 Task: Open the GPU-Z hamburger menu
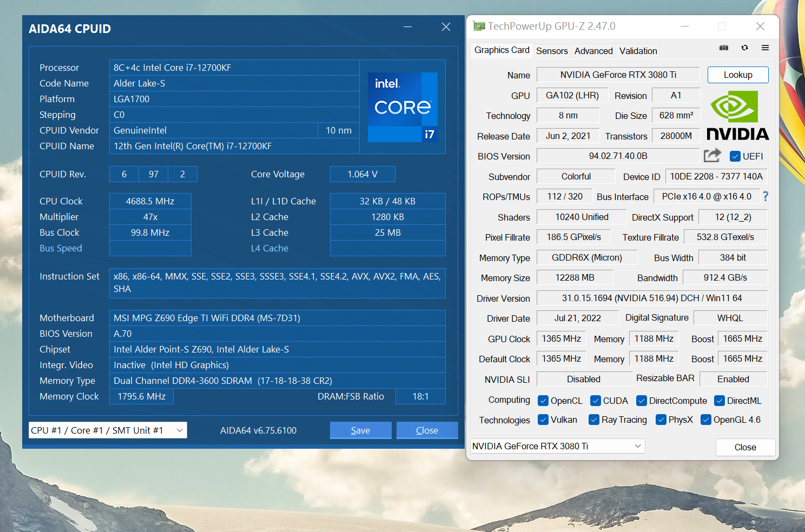click(x=765, y=48)
